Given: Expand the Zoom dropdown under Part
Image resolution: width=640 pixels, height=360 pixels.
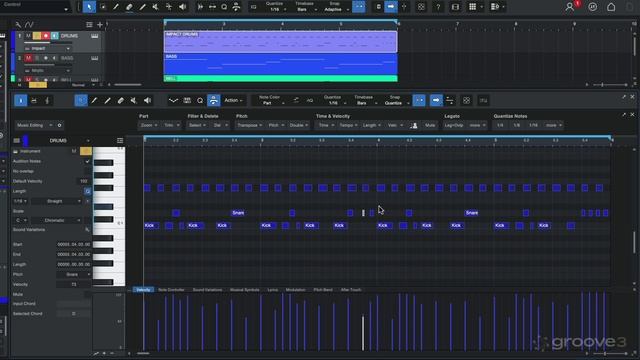Looking at the screenshot, I should click(148, 125).
